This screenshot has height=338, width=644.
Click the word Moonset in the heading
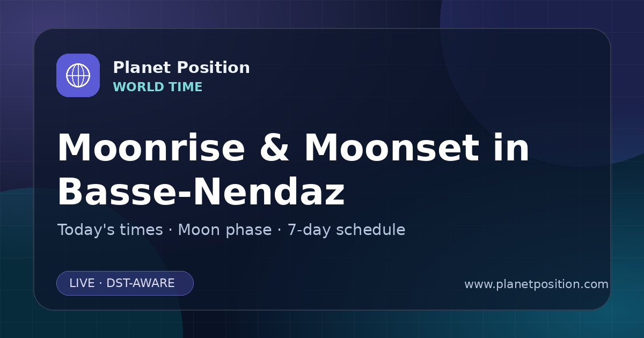[392, 148]
